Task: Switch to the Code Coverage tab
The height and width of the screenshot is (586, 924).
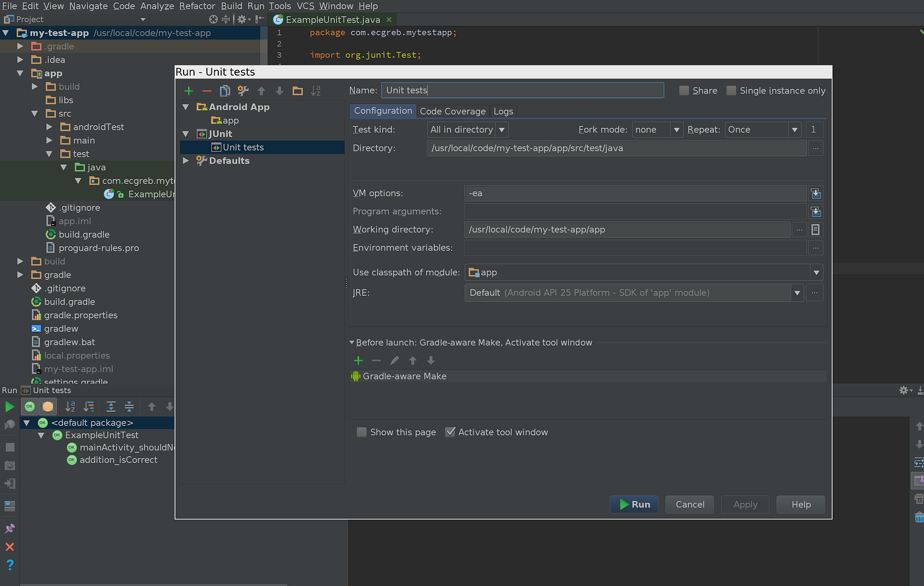Action: click(452, 112)
